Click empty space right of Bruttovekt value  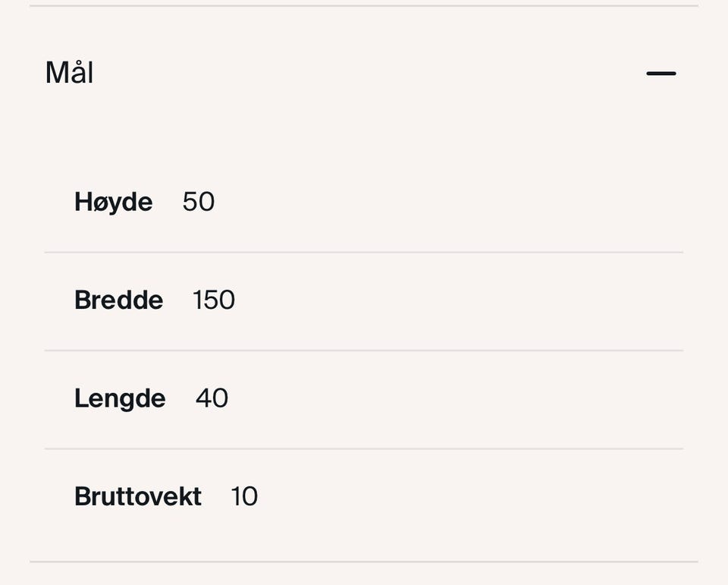[x=455, y=496]
